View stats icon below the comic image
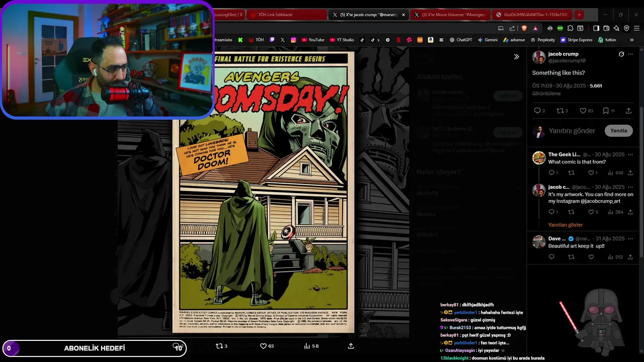644x362 pixels. (307, 346)
